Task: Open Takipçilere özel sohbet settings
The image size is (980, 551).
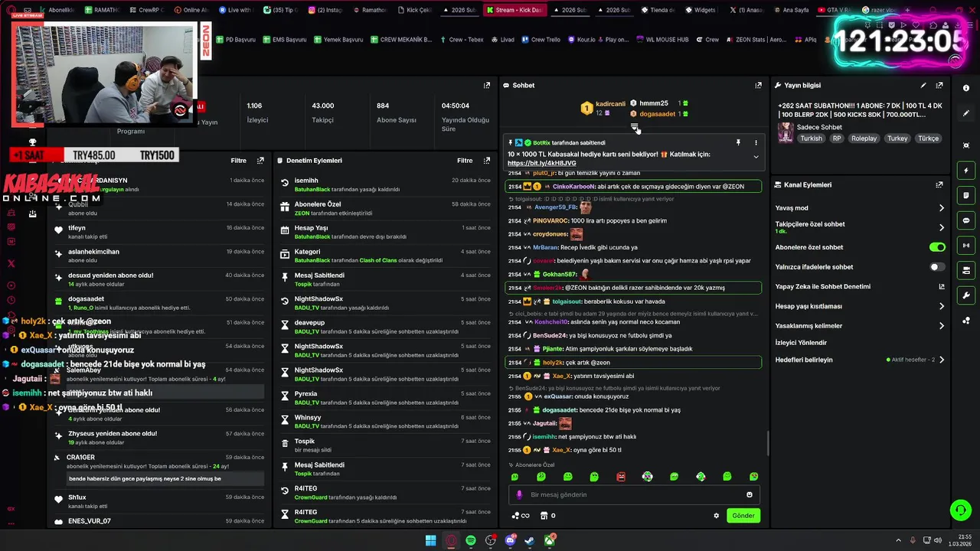Action: [860, 227]
